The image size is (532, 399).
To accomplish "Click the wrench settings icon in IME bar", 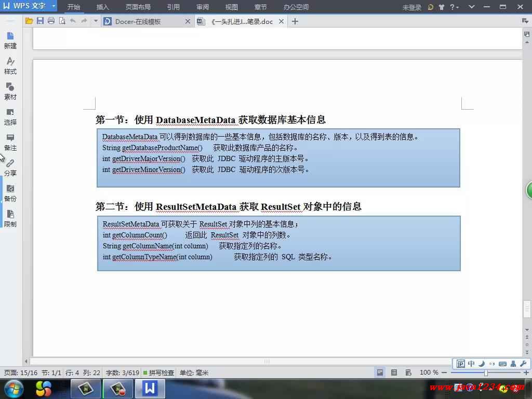I will pyautogui.click(x=523, y=364).
